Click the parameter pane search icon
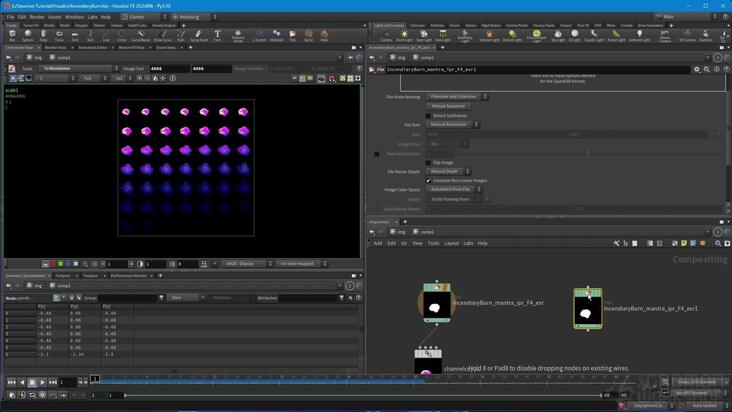This screenshot has height=412, width=732. [x=707, y=69]
